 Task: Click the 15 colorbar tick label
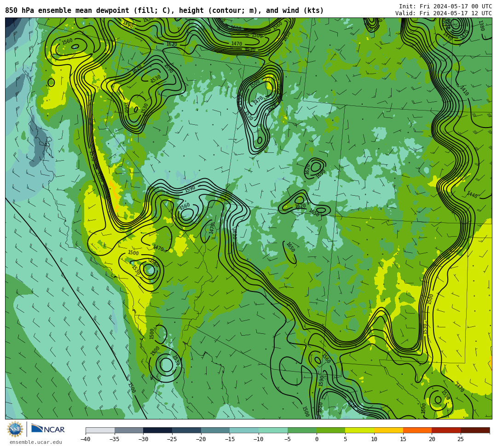click(x=403, y=439)
